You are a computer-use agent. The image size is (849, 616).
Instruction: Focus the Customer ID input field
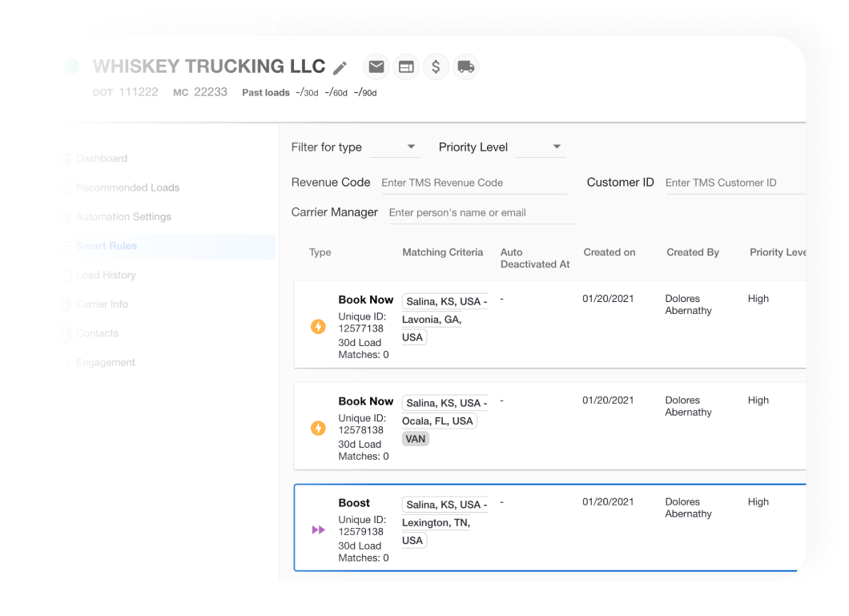[733, 183]
